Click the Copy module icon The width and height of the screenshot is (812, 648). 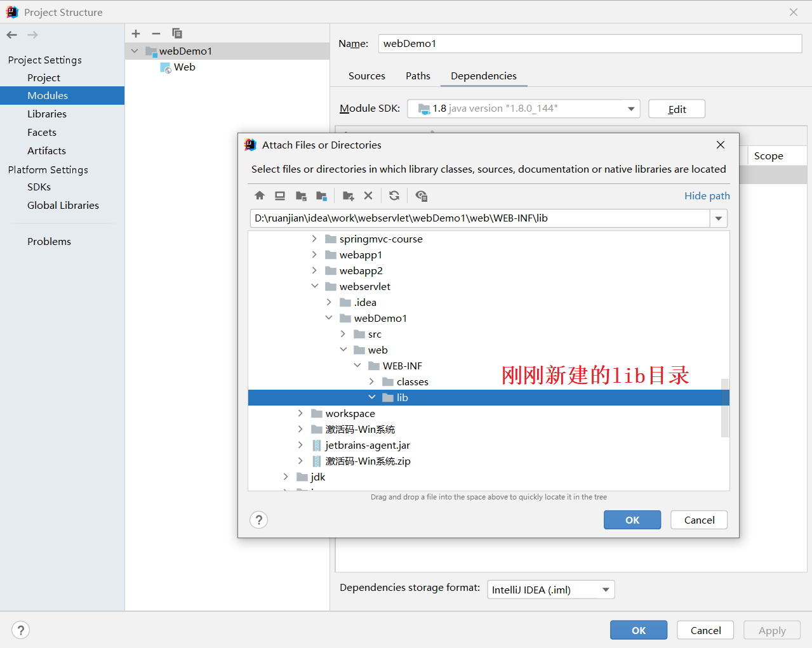(x=177, y=34)
